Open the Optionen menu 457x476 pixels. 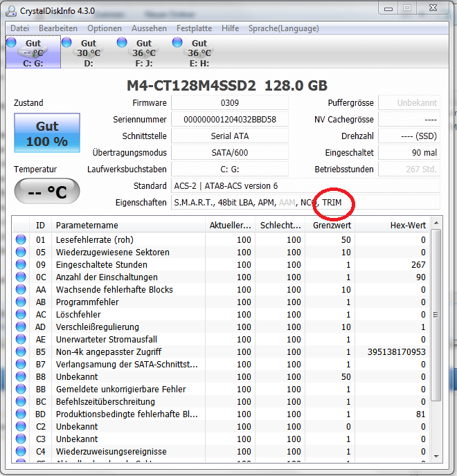click(105, 28)
